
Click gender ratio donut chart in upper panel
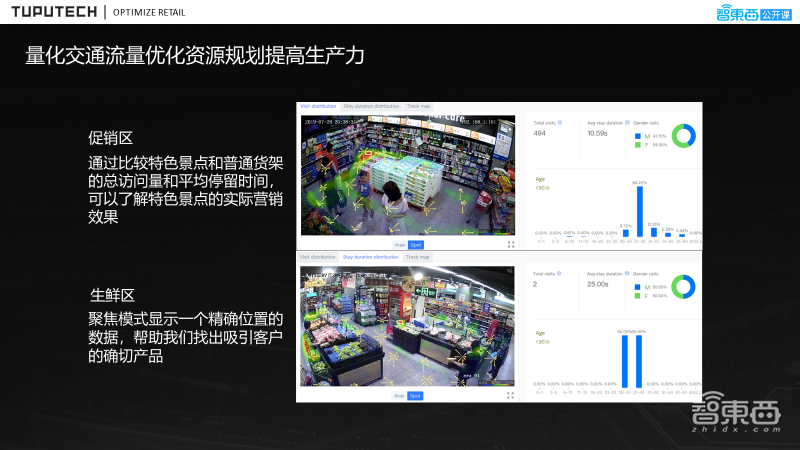(x=684, y=136)
